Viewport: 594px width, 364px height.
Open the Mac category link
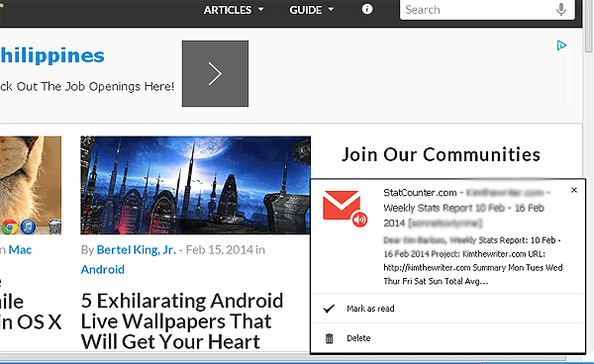20,249
